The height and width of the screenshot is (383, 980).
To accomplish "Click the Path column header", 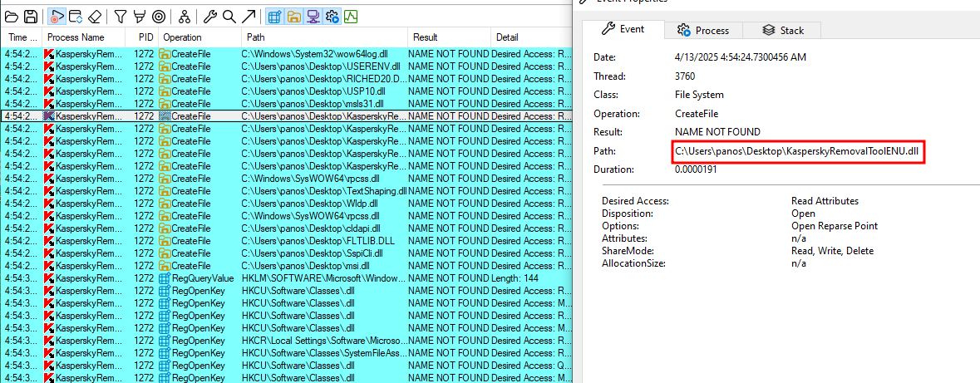I will [x=324, y=37].
